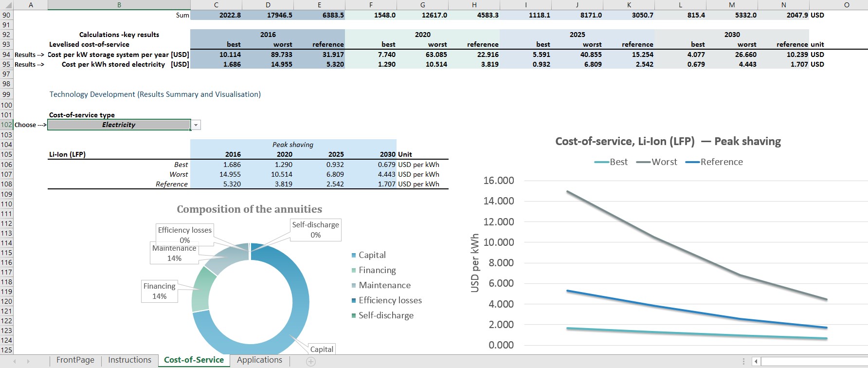Click the Maintenance 14% data label
This screenshot has width=868, height=368.
click(x=174, y=253)
